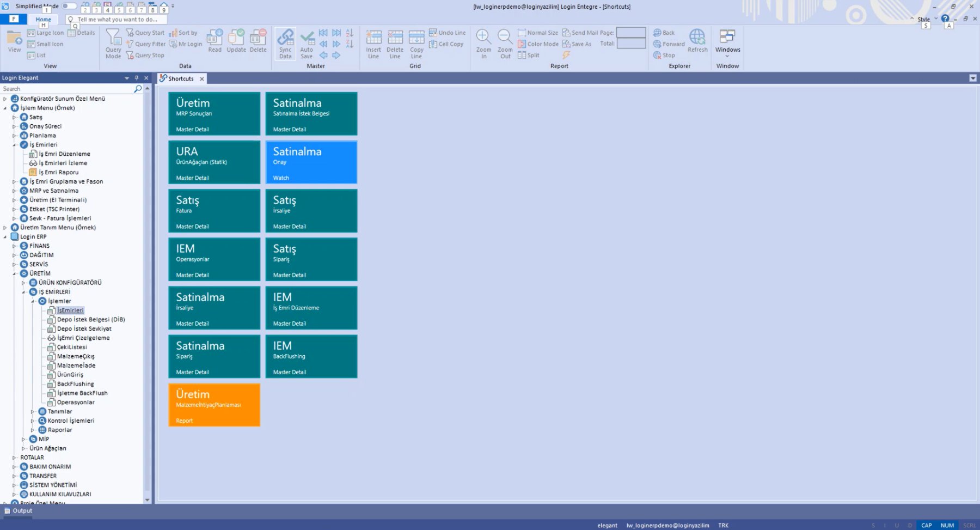This screenshot has width=980, height=530.
Task: Click the Search field in the tree panel
Action: click(67, 89)
